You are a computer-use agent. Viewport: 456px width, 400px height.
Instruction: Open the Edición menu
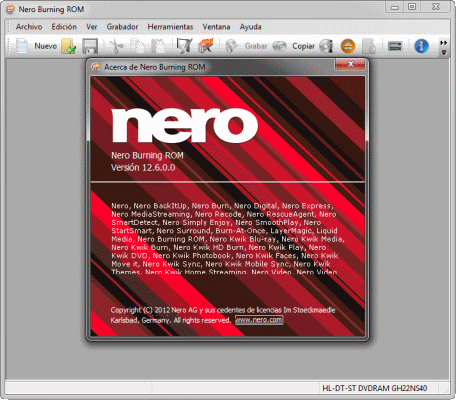(x=64, y=27)
